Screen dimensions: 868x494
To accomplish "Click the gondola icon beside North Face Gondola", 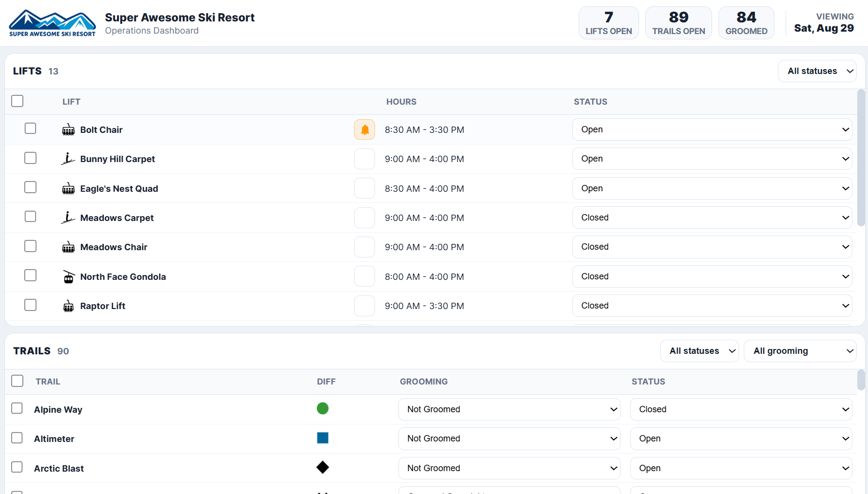I will (69, 277).
